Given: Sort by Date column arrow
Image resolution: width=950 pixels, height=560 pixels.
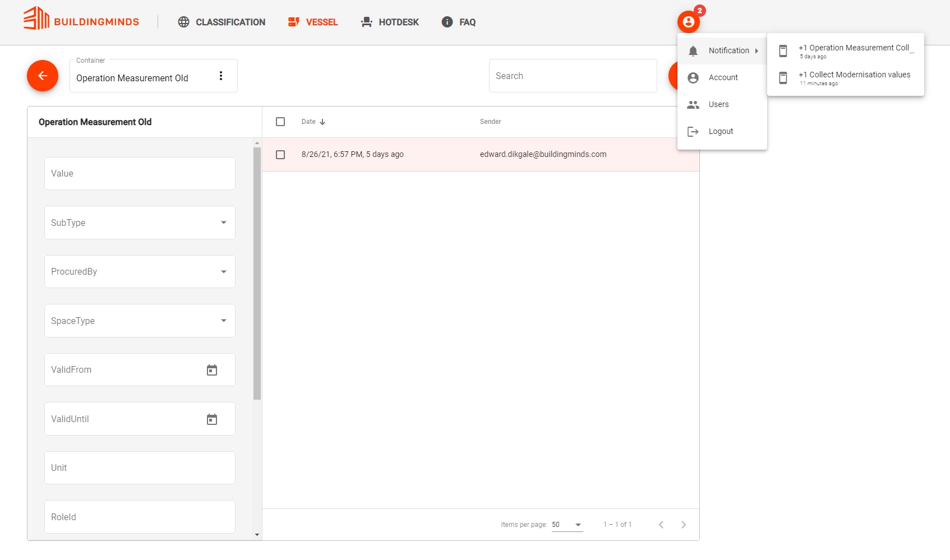Looking at the screenshot, I should coord(322,122).
